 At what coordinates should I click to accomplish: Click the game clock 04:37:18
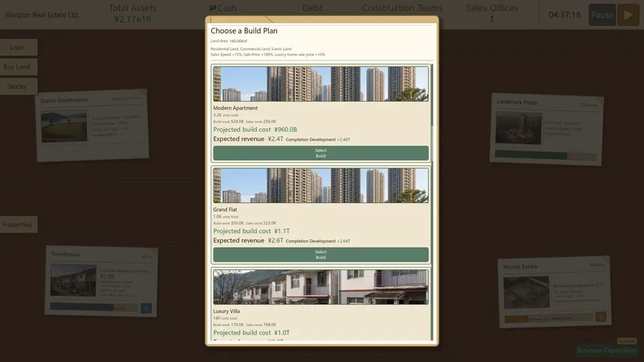[x=565, y=15]
